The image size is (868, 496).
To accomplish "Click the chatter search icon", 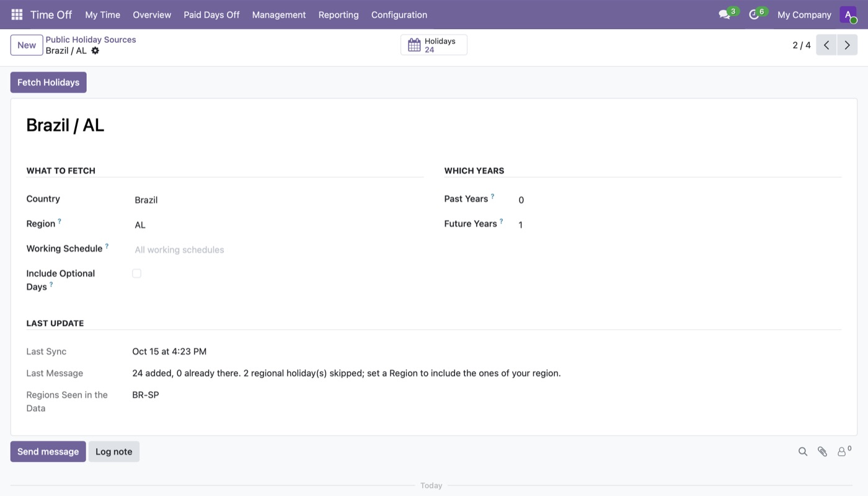I will 803,452.
